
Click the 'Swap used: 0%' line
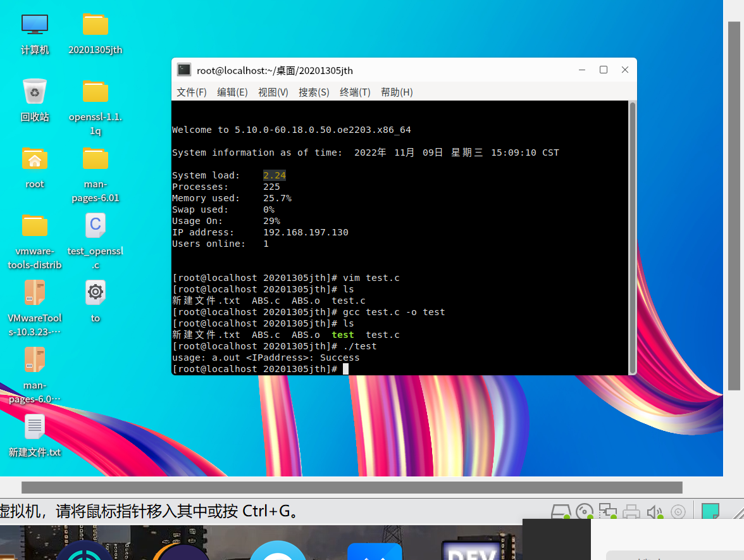(x=223, y=209)
